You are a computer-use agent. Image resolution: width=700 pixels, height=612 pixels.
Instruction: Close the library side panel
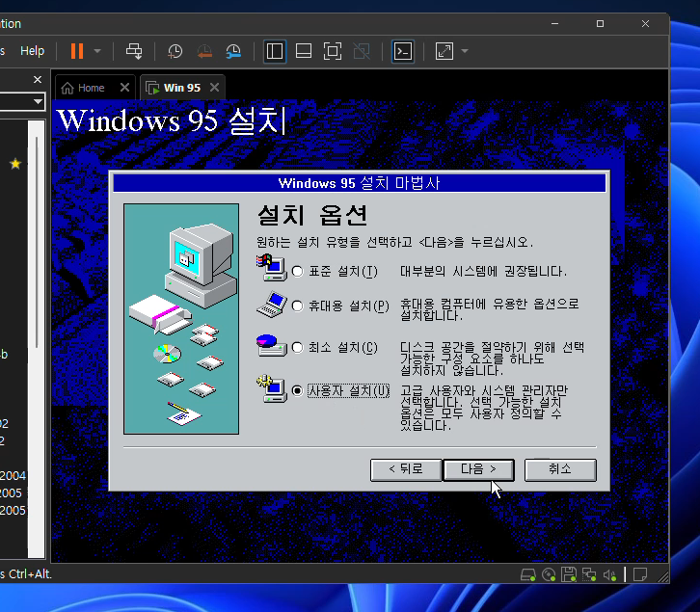tap(38, 79)
